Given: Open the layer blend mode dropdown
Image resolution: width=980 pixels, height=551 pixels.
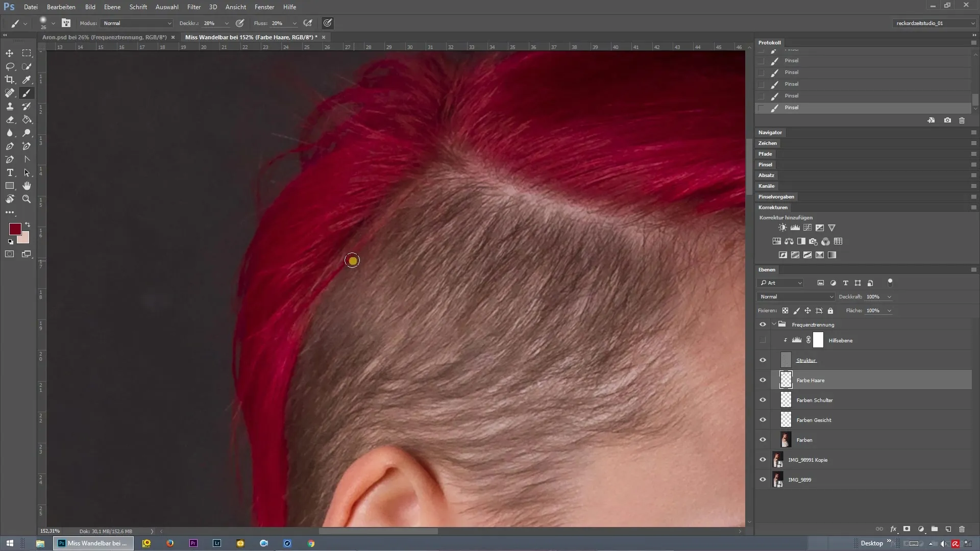Looking at the screenshot, I should coord(796,297).
